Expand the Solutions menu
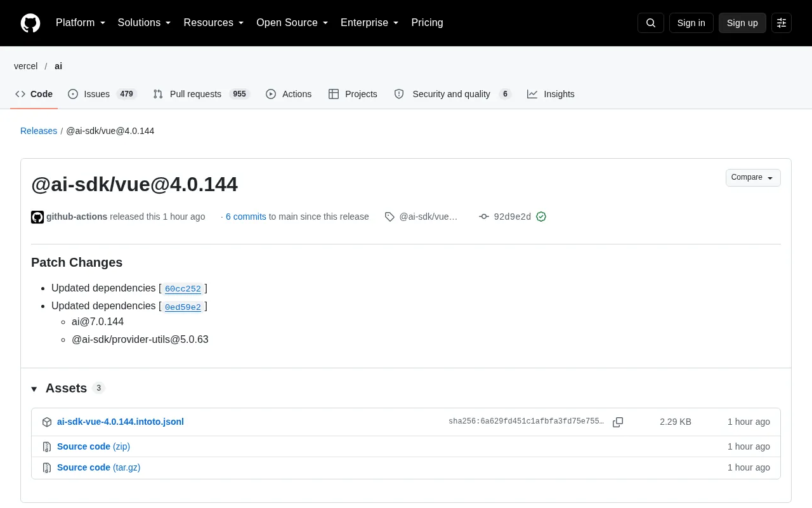This screenshot has height=508, width=812. tap(145, 23)
